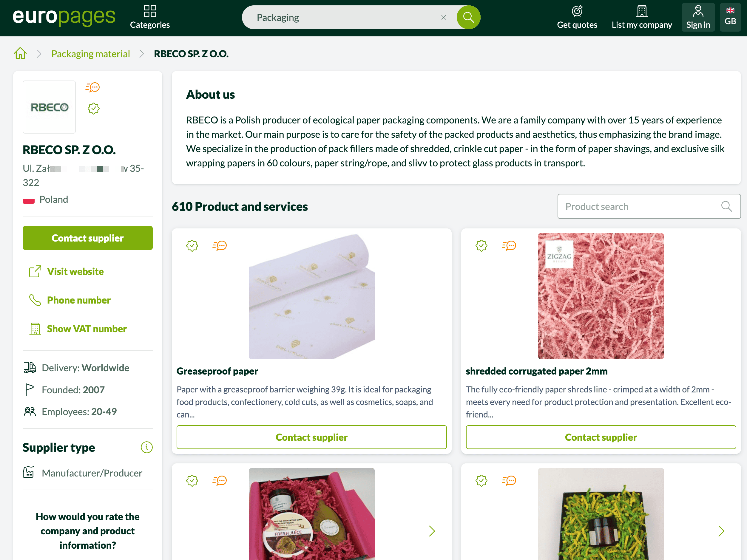Advance the fresh juice gift box image
The image size is (747, 560).
(x=432, y=531)
